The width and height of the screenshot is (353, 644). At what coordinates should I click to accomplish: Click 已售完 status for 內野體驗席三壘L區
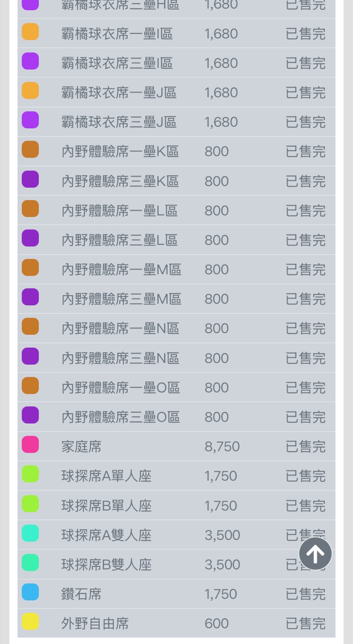pos(305,240)
